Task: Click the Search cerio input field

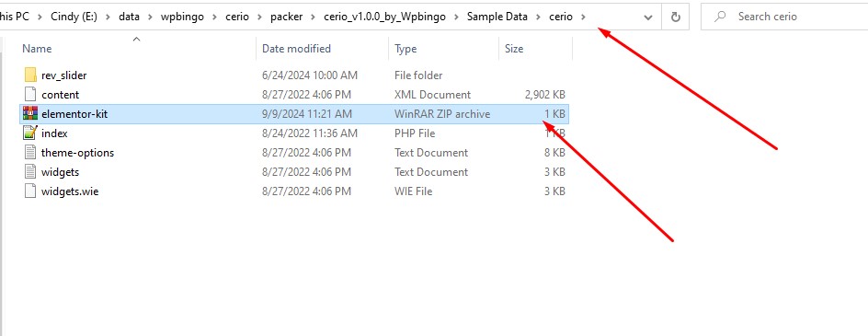Action: click(x=784, y=17)
